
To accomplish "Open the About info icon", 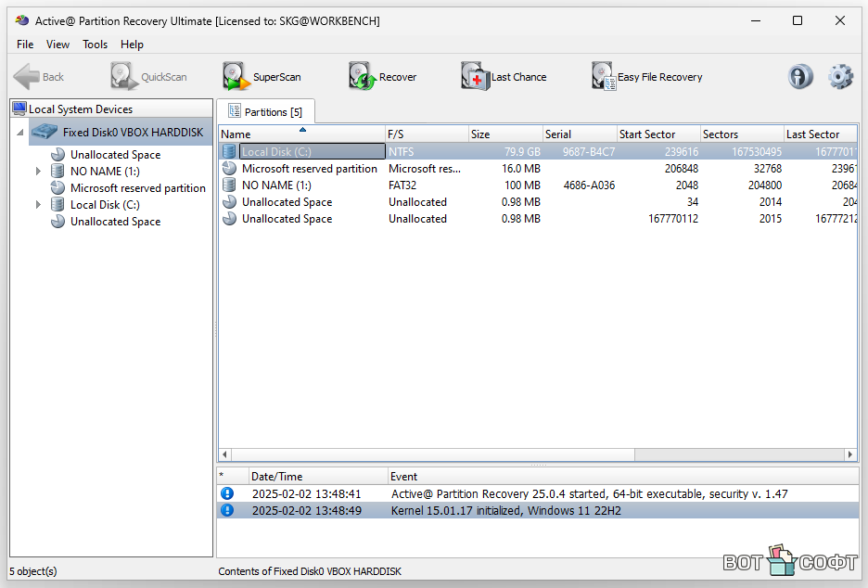I will [x=800, y=76].
